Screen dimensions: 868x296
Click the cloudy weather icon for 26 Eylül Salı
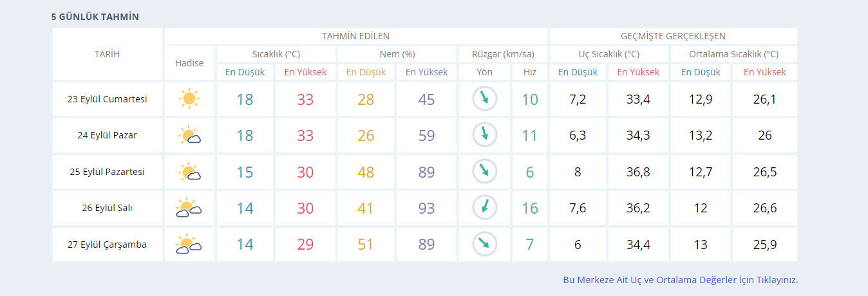[189, 208]
